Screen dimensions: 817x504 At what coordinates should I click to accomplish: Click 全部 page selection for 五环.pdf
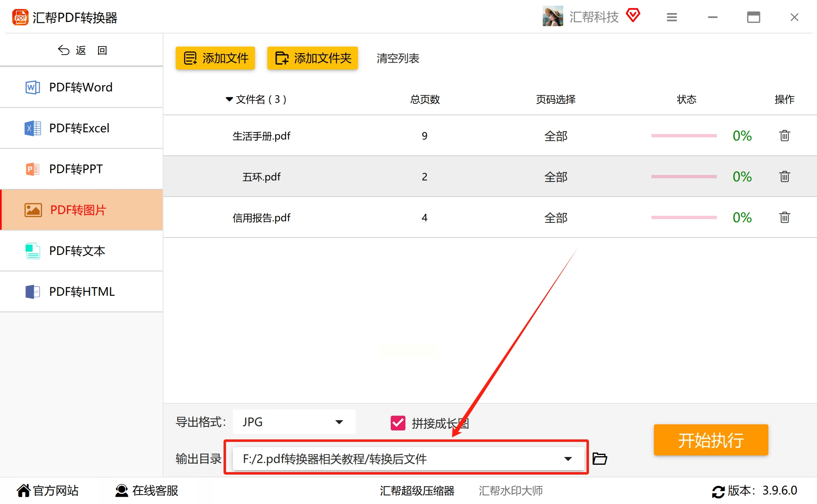click(x=555, y=177)
